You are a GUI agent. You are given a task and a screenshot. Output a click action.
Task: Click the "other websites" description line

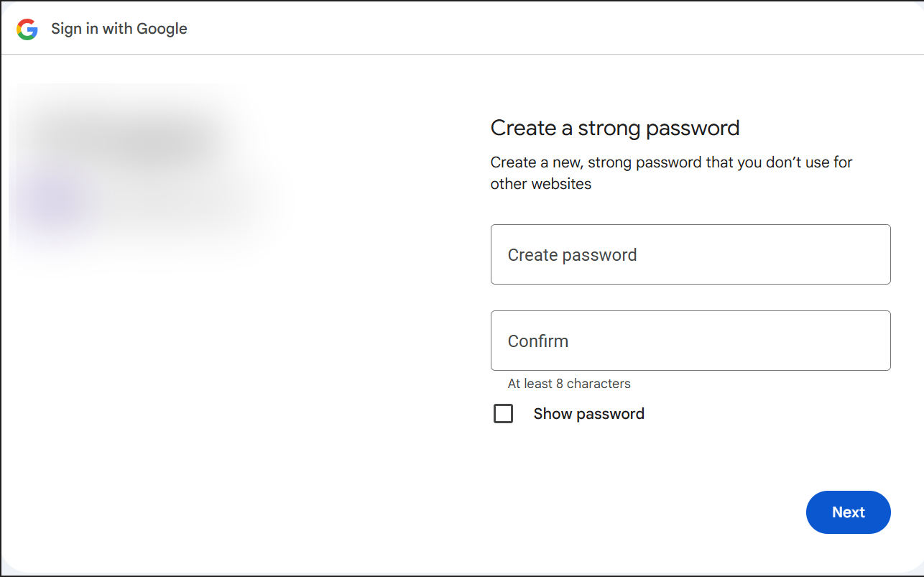point(540,184)
